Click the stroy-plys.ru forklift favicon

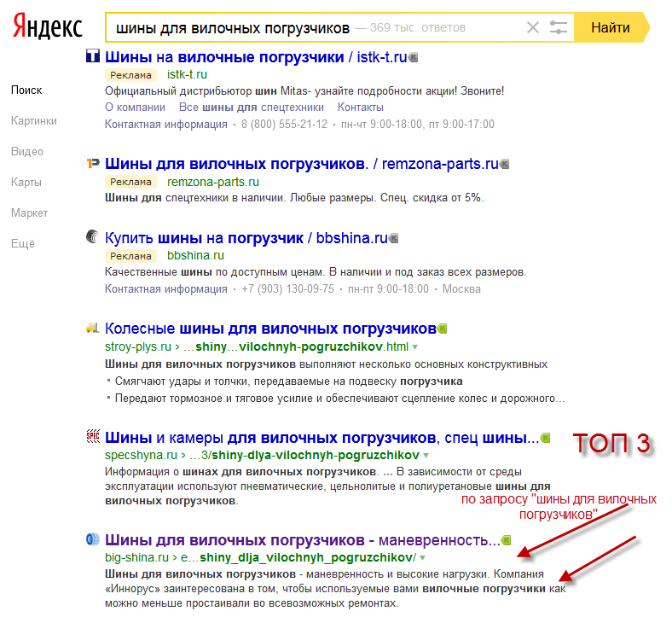point(93,328)
